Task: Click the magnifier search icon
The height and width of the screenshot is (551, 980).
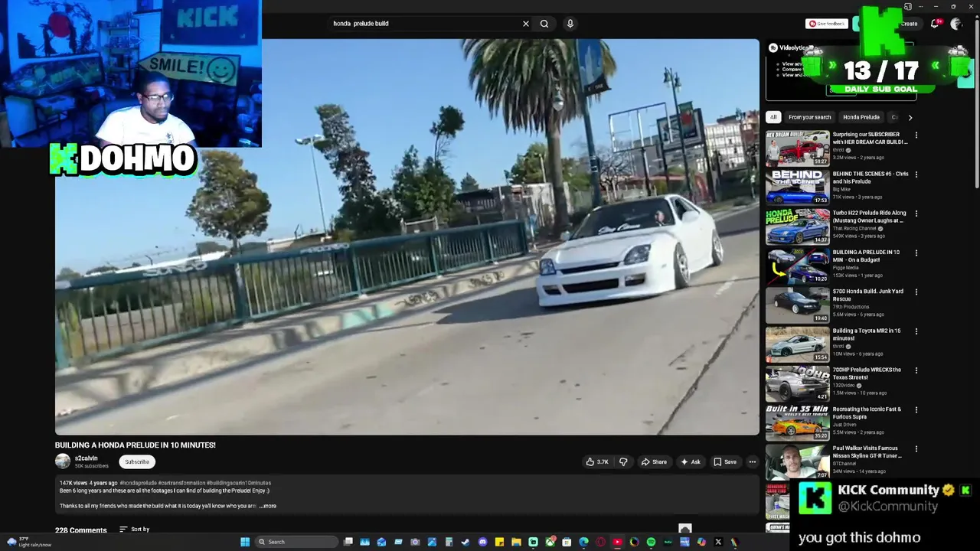Action: 544,24
